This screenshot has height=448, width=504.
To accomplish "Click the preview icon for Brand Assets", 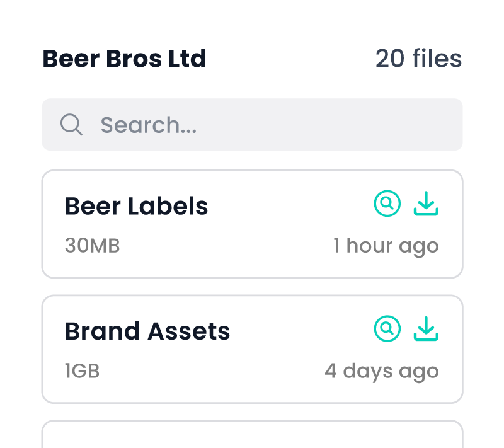I will point(387,328).
